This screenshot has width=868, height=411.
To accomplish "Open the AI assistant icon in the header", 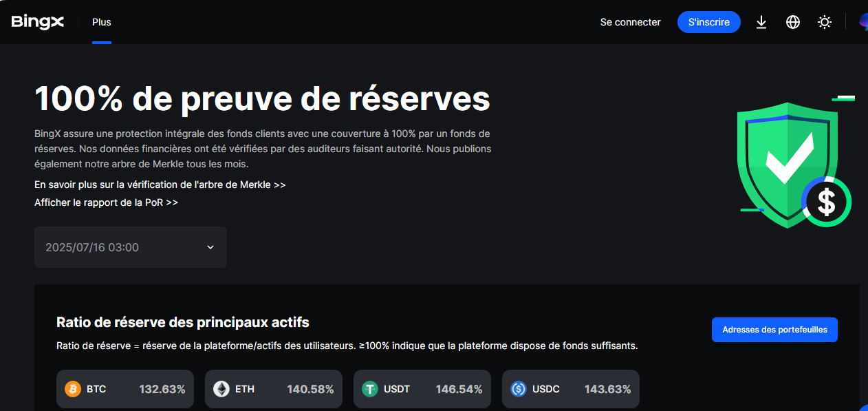I will point(863,21).
